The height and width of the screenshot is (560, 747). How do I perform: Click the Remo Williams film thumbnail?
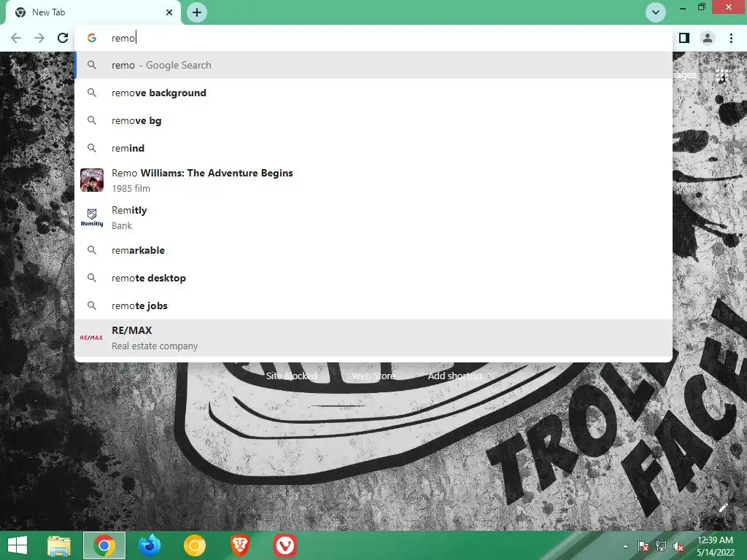tap(92, 180)
